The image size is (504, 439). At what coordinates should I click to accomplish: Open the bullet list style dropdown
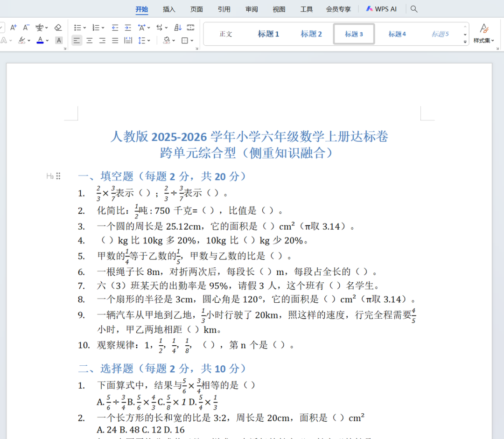click(x=84, y=28)
